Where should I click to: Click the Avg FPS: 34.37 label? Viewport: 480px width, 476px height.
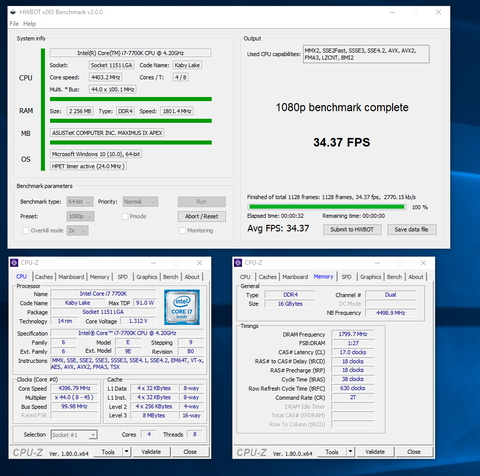pos(278,229)
